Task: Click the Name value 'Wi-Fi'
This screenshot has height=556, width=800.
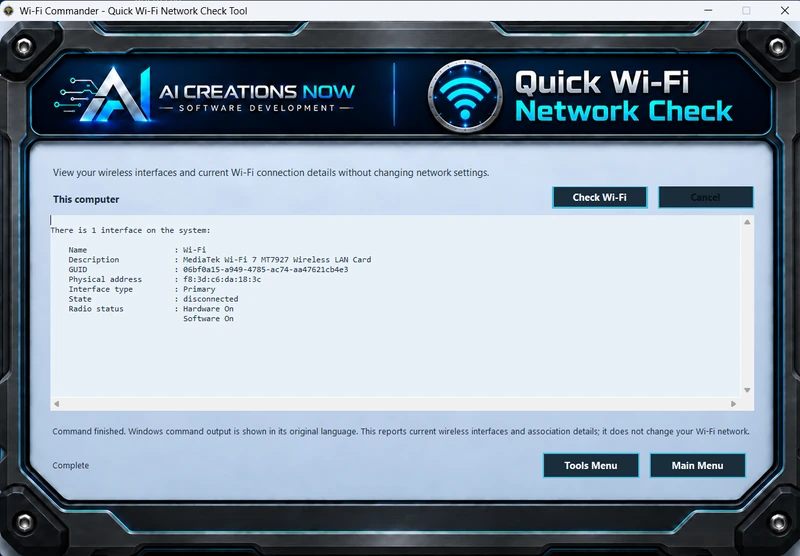Action: (194, 250)
